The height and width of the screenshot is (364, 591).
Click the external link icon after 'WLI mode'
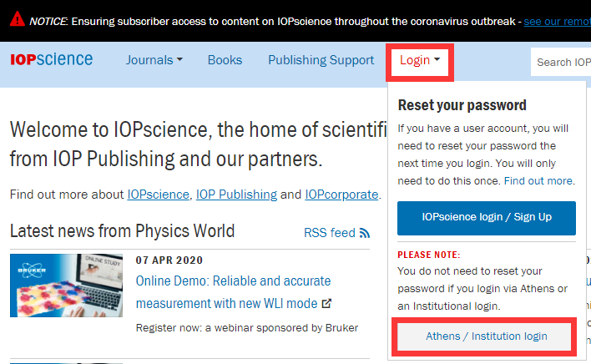pos(326,303)
